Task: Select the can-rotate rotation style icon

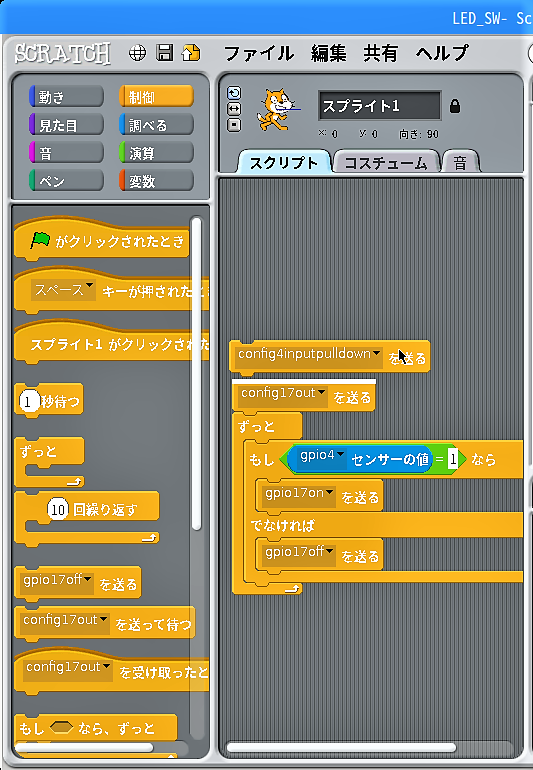Action: 234,93
